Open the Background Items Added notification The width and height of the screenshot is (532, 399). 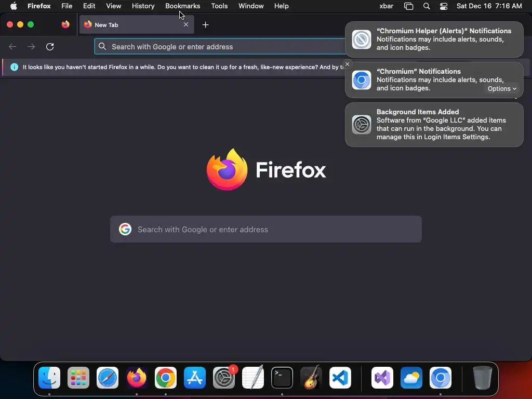point(434,125)
